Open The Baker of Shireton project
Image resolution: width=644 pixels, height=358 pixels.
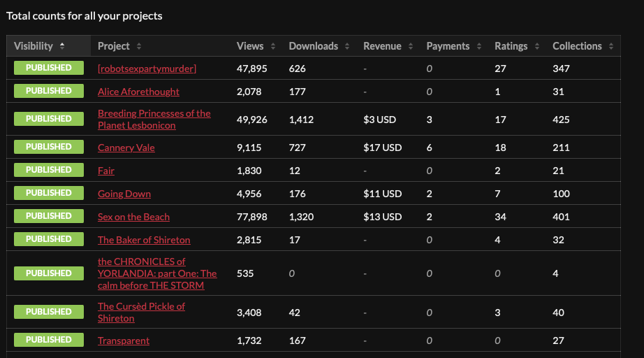144,240
